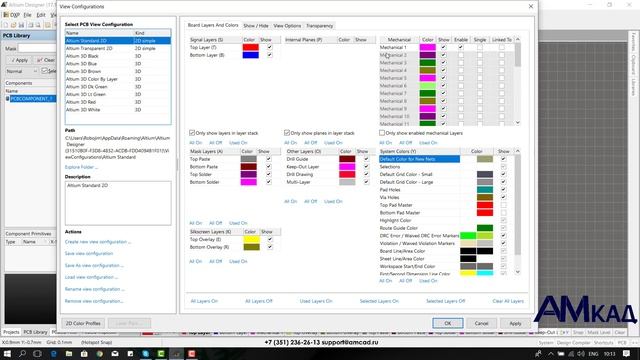Open File Explorer from taskbar
Screen dimensions: 640x360
(69, 353)
